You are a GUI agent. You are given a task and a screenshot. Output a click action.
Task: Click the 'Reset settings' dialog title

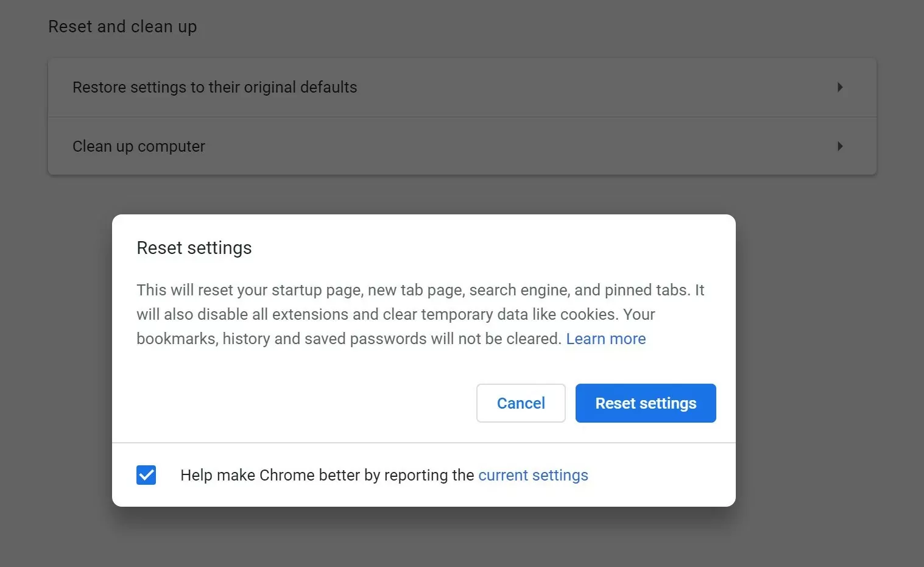[194, 248]
